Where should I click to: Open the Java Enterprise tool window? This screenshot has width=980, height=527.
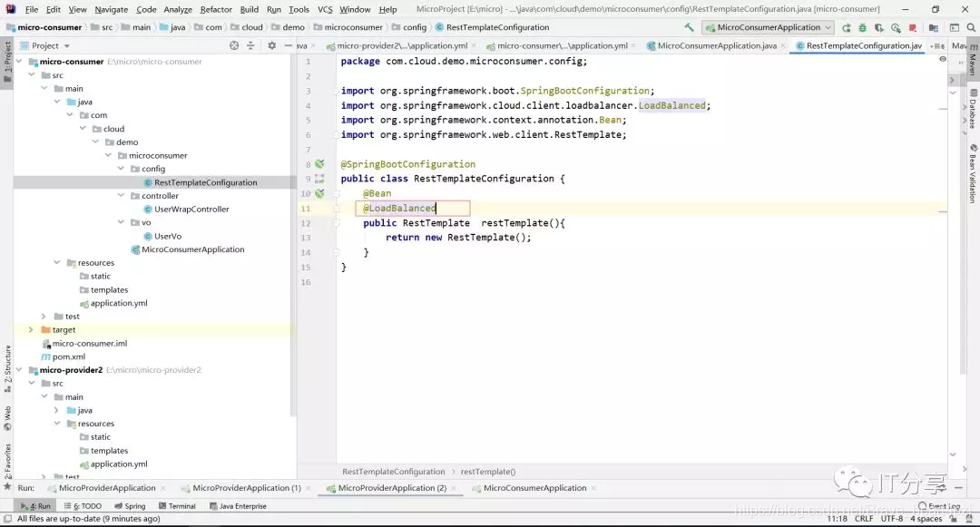(238, 506)
